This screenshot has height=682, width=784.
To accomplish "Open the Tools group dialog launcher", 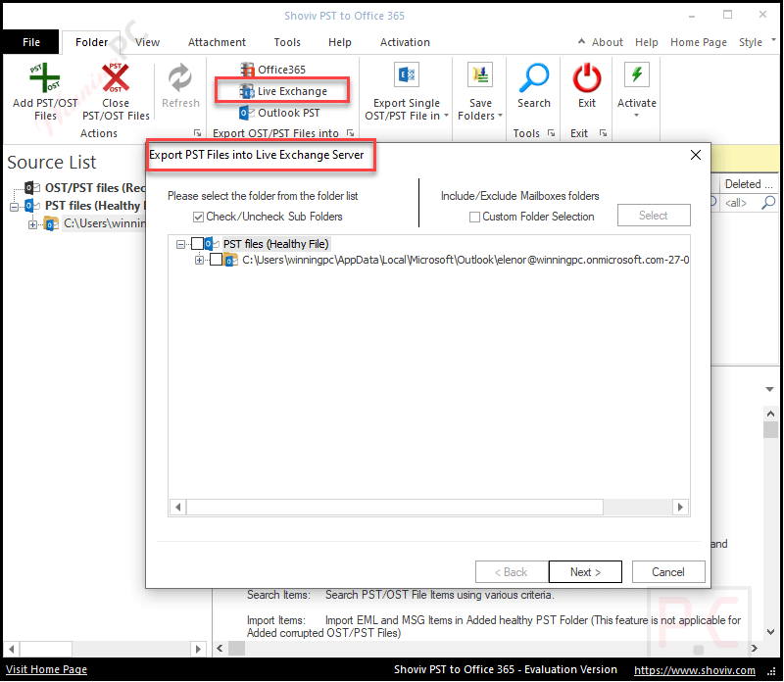I will click(551, 133).
